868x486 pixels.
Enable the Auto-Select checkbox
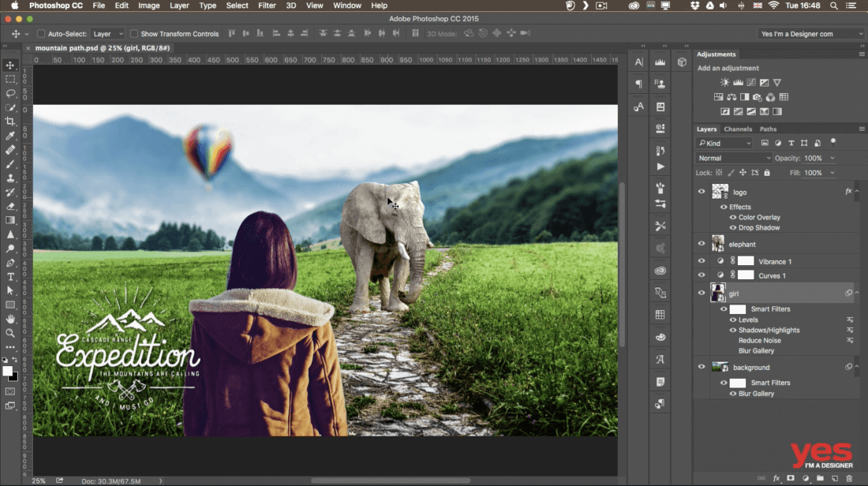click(x=41, y=34)
